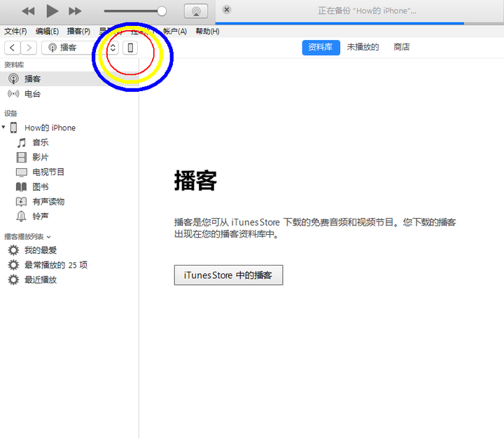
Task: Click the 正在备份 How的 iPhone status text
Action: pyautogui.click(x=367, y=11)
